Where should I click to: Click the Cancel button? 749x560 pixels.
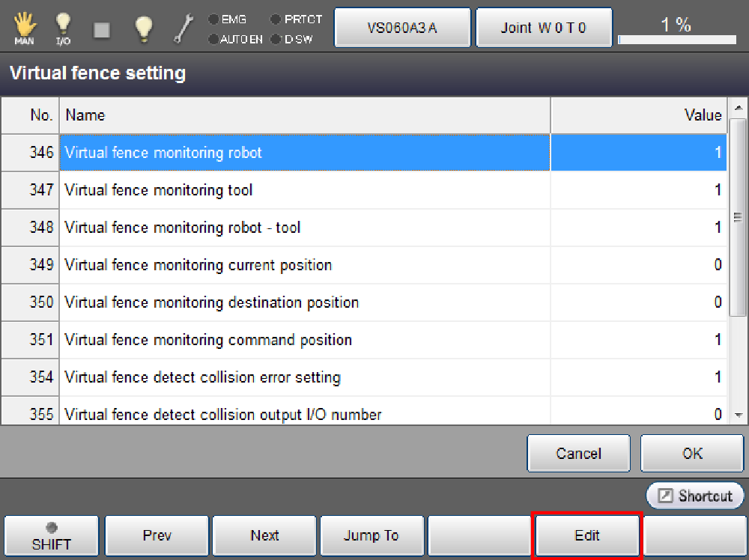pos(578,454)
